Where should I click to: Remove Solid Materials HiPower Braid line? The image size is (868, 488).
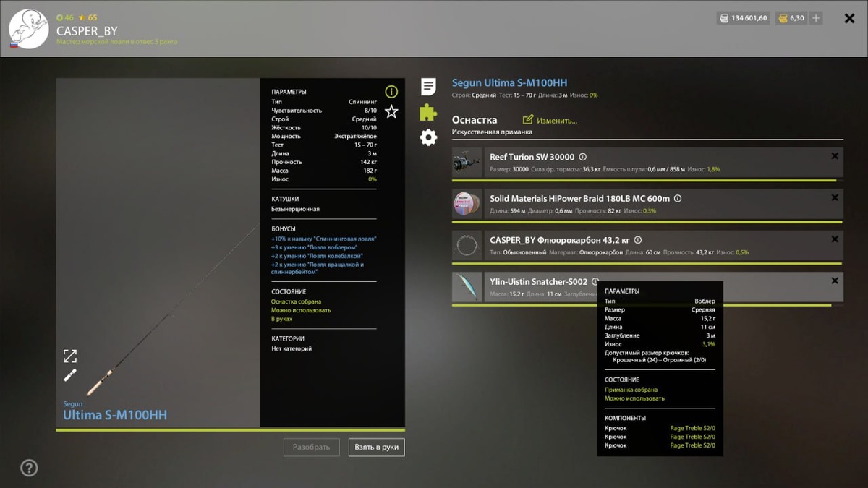pos(835,197)
